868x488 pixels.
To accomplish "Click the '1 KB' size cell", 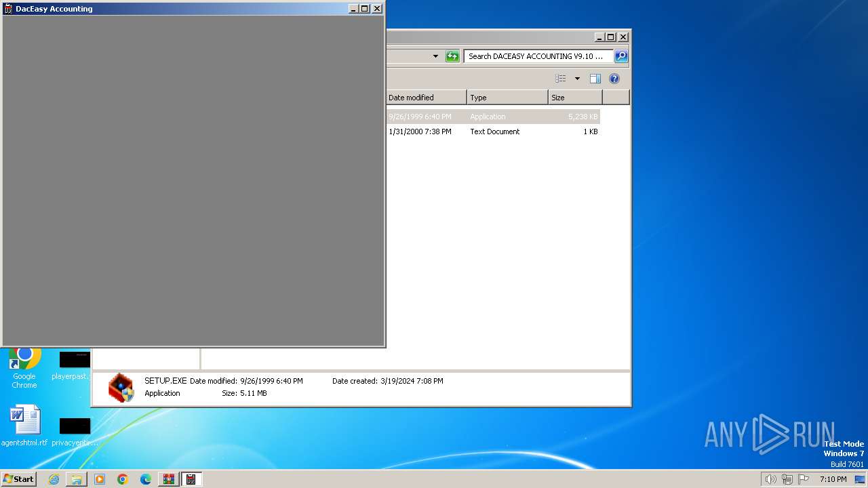I will (x=591, y=131).
